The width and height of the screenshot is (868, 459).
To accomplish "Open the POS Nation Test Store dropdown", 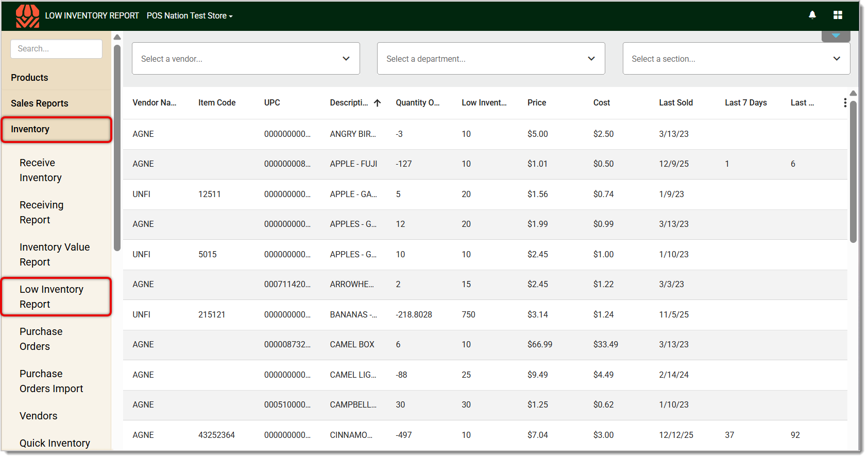I will 190,16.
